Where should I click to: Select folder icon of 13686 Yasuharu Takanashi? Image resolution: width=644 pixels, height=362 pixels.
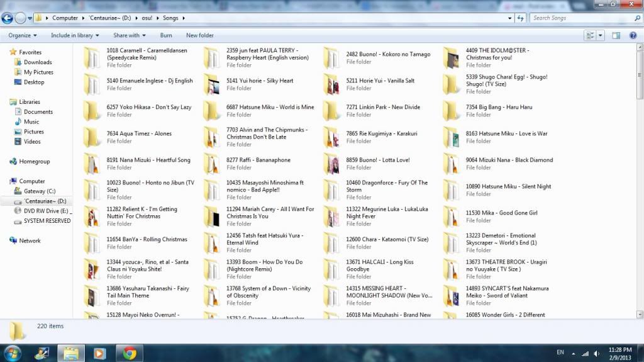92,296
